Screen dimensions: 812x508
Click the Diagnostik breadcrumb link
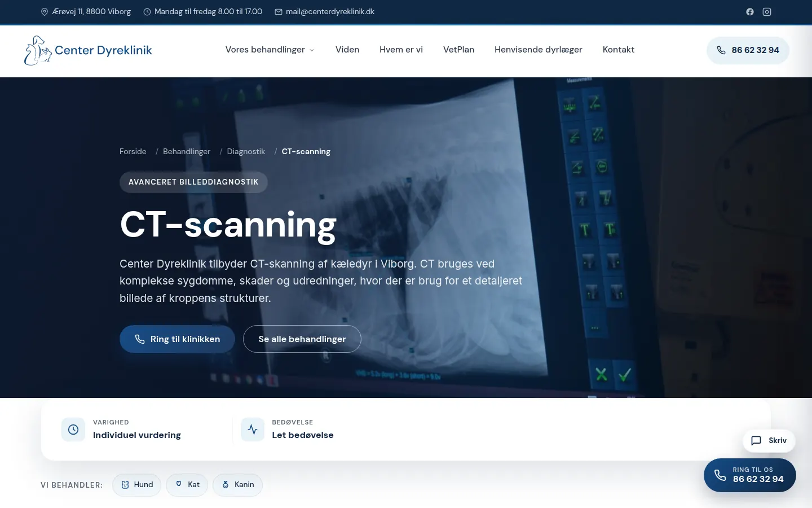(246, 151)
